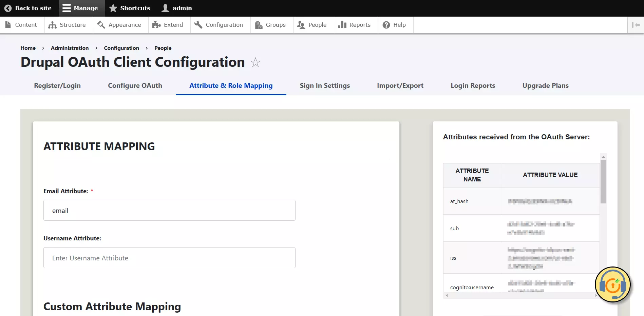Toggle the Manage hamburger menu
This screenshot has width=644, height=316.
pyautogui.click(x=67, y=8)
